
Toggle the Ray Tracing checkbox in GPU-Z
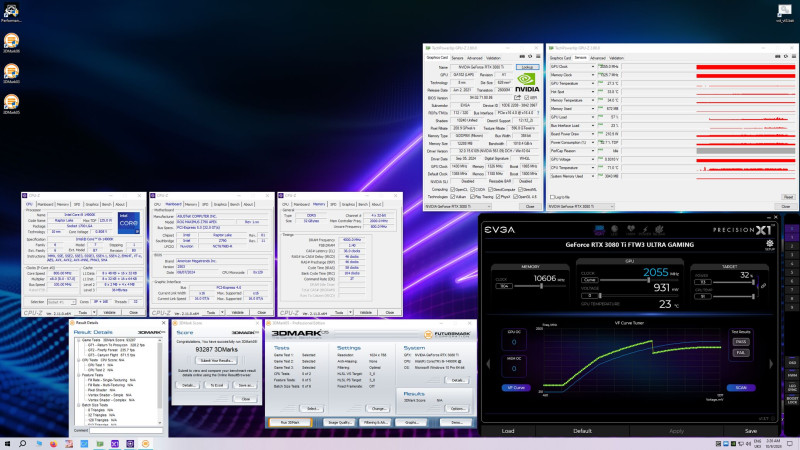pos(472,196)
